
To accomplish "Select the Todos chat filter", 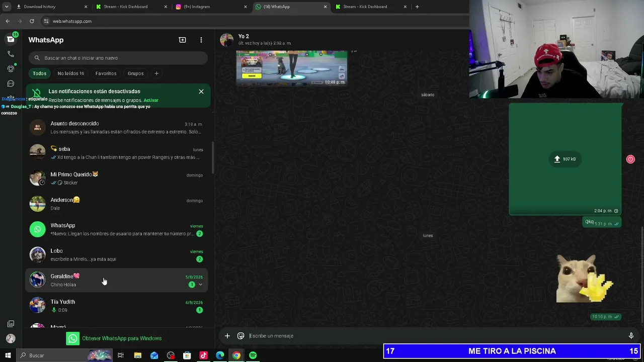I will coord(39,73).
